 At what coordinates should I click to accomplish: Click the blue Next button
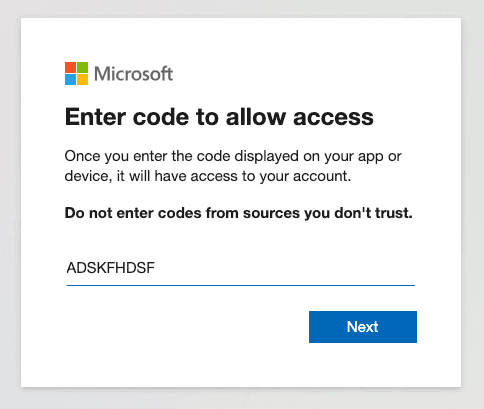(x=363, y=327)
